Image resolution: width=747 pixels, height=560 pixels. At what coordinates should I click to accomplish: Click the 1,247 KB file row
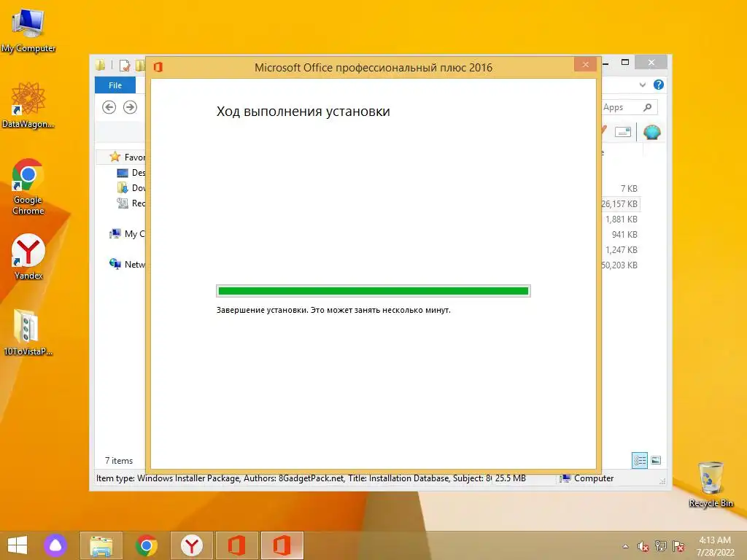620,249
